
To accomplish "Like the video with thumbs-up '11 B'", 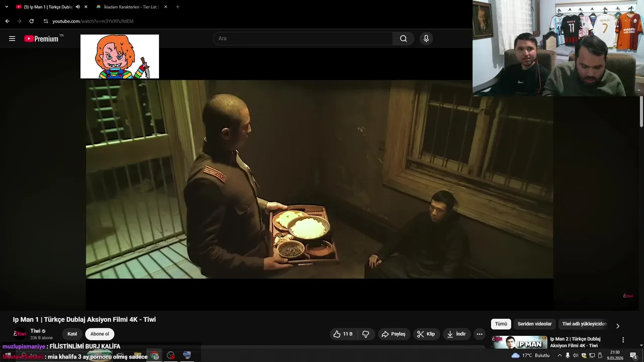I will click(x=343, y=334).
